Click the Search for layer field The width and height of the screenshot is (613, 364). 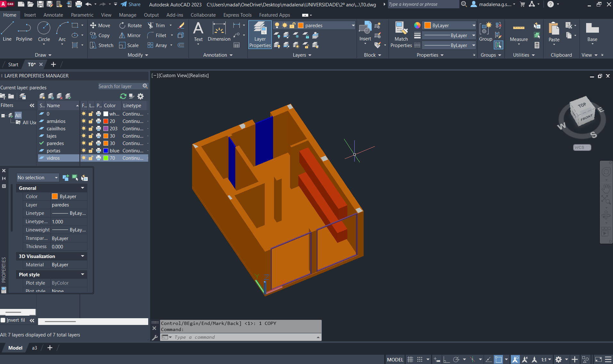119,86
